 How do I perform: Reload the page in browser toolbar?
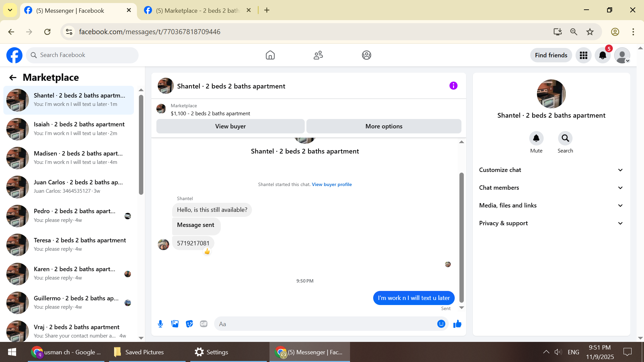47,32
